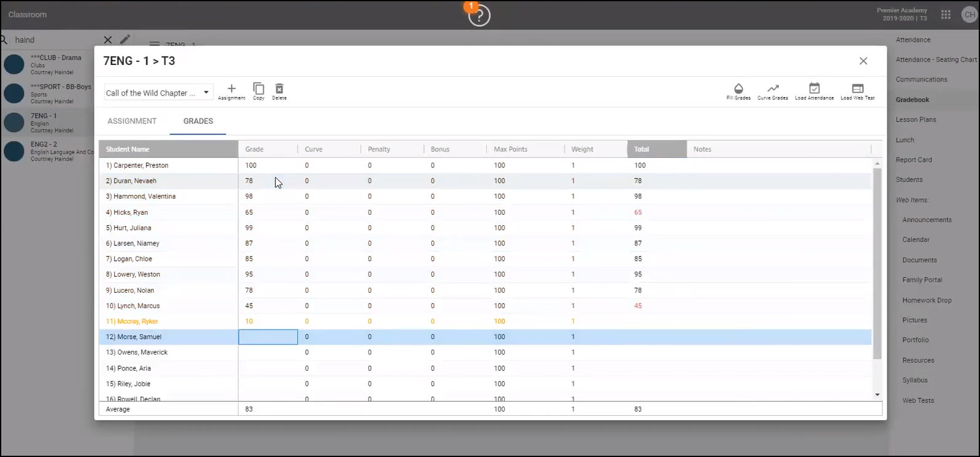The height and width of the screenshot is (457, 980).
Task: Select the search magnifier icon
Action: [x=4, y=40]
